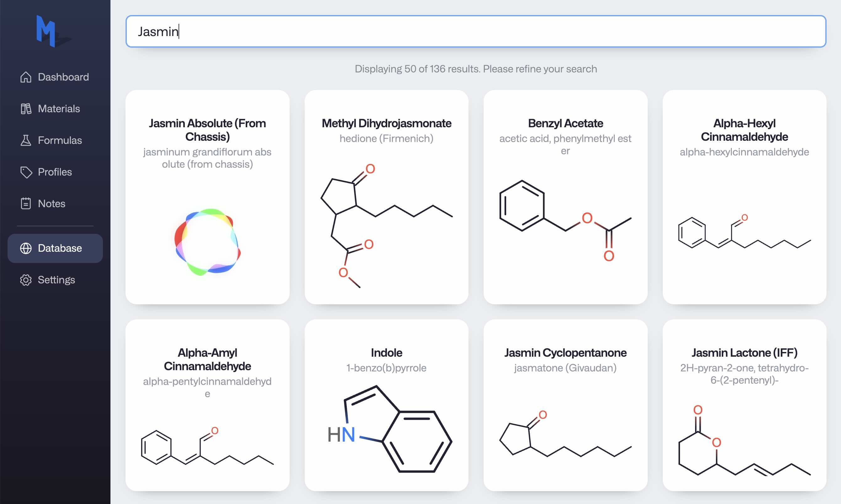Click the hedione (Firmenich) subtitle text
Image resolution: width=841 pixels, height=504 pixels.
387,138
